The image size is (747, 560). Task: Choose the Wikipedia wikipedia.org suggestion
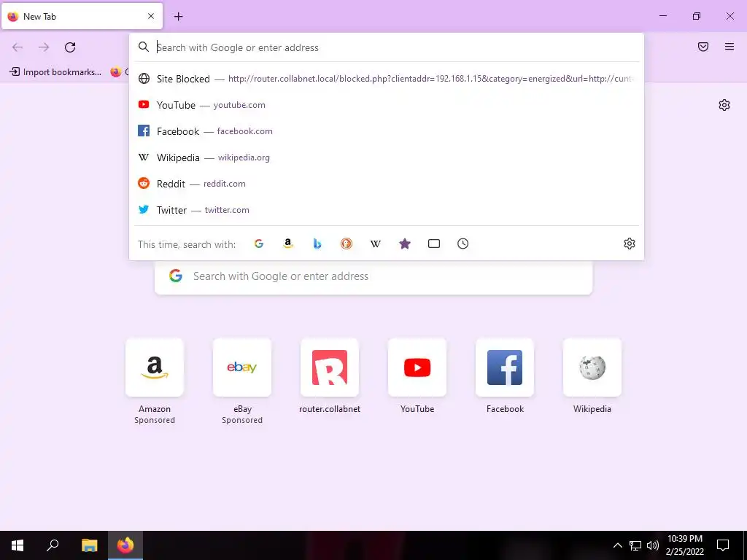click(387, 157)
